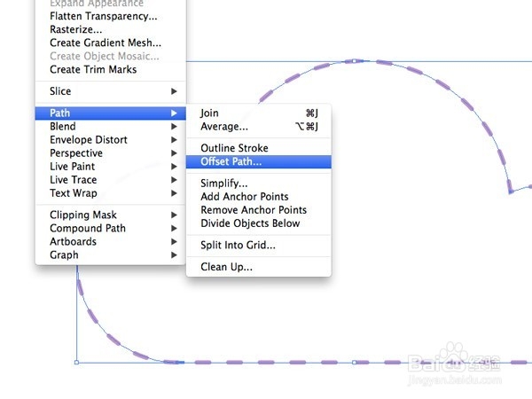This screenshot has height=399, width=532.
Task: Expand the Envelope Distort arrow
Action: [x=174, y=140]
